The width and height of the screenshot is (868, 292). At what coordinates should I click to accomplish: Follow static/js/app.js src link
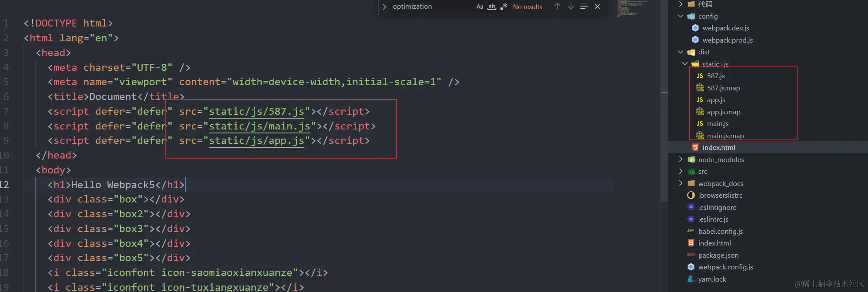click(257, 141)
